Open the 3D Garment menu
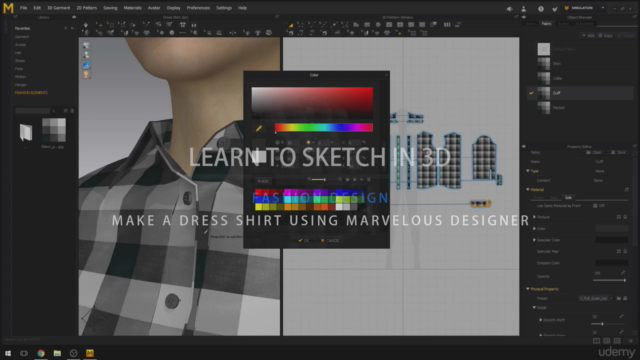 coord(58,8)
